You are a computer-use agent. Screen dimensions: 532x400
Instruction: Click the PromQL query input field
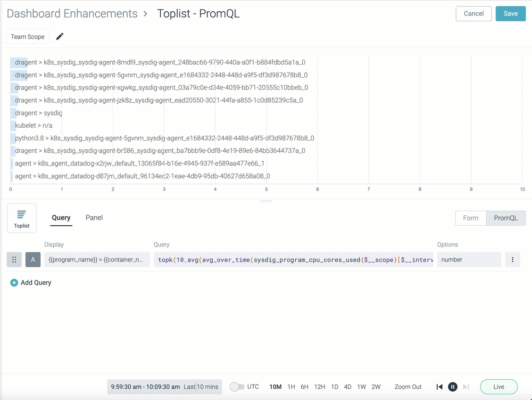[x=293, y=260]
